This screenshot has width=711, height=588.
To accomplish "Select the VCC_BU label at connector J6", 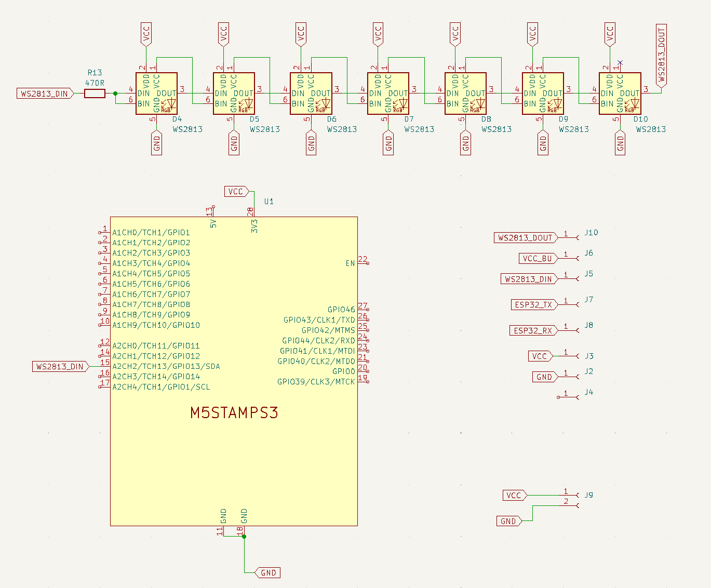I will coord(539,258).
